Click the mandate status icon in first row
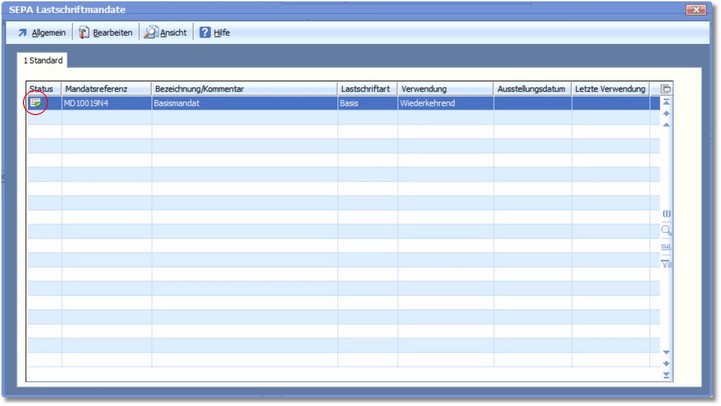This screenshot has width=721, height=406. 36,103
